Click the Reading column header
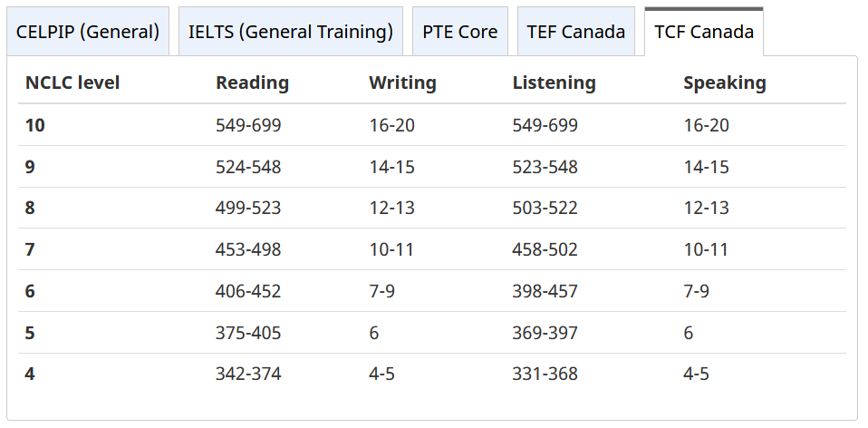Viewport: 868px width, 428px height. pyautogui.click(x=253, y=83)
